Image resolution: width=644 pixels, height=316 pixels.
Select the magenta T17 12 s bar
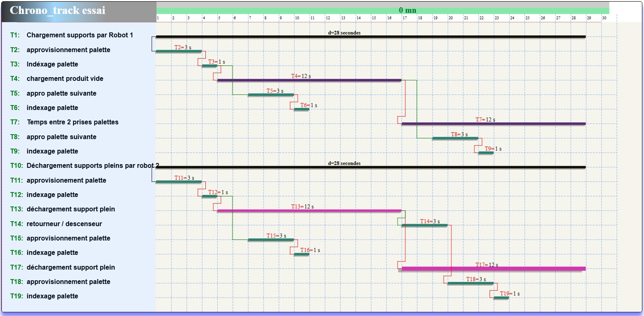click(x=493, y=269)
